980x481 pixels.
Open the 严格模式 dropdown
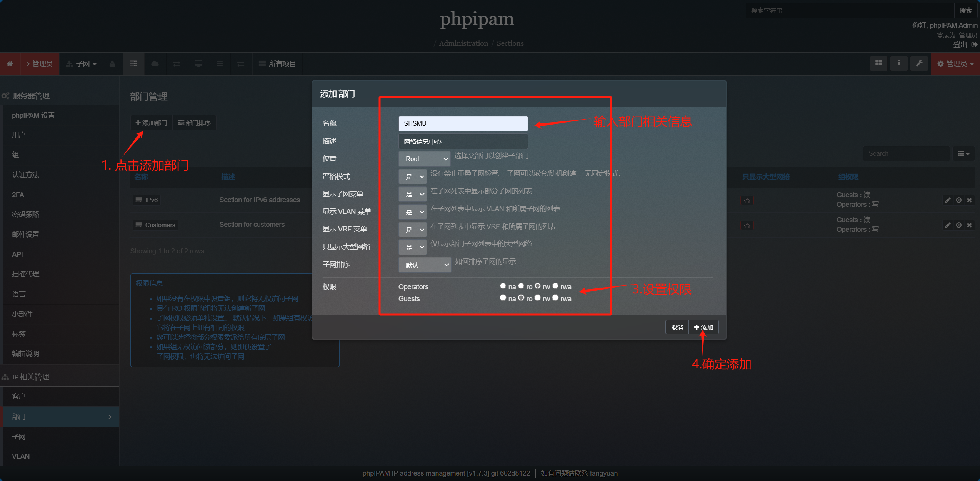[x=412, y=176]
